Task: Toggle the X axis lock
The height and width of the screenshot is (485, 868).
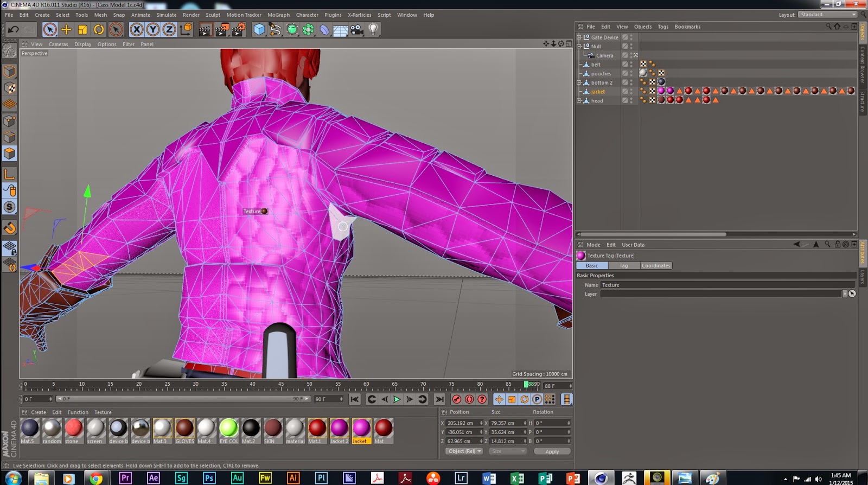Action: (x=137, y=29)
